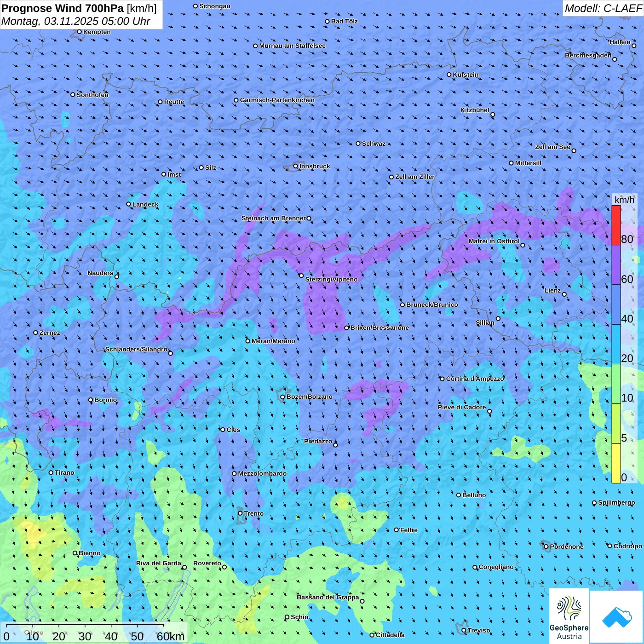Click the Garmisch-Partenkirchen label
This screenshot has height=644, width=644.
tap(277, 100)
